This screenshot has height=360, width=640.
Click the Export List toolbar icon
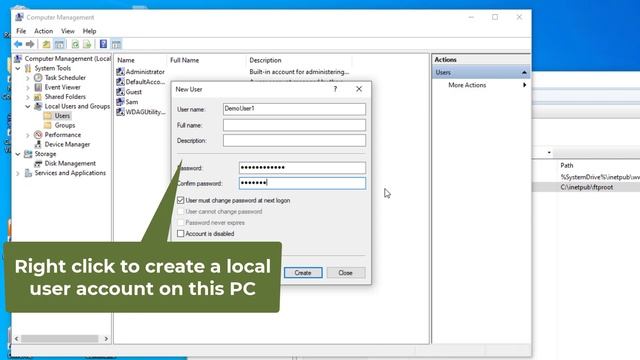coord(87,44)
